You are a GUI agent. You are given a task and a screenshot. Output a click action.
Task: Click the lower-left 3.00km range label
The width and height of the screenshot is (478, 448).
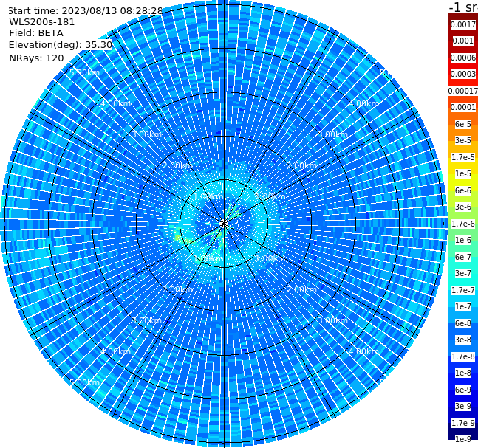click(146, 320)
